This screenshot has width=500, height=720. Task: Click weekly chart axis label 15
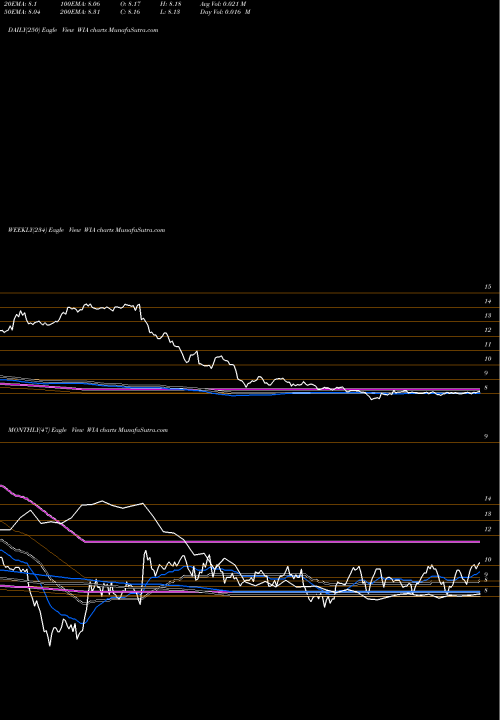(488, 287)
